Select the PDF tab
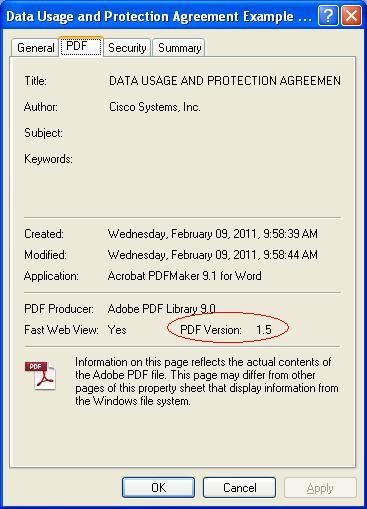 (x=81, y=46)
